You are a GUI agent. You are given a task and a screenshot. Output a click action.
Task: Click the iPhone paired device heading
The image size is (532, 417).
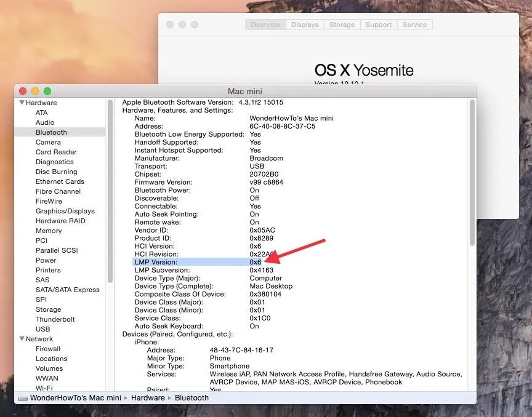click(147, 342)
